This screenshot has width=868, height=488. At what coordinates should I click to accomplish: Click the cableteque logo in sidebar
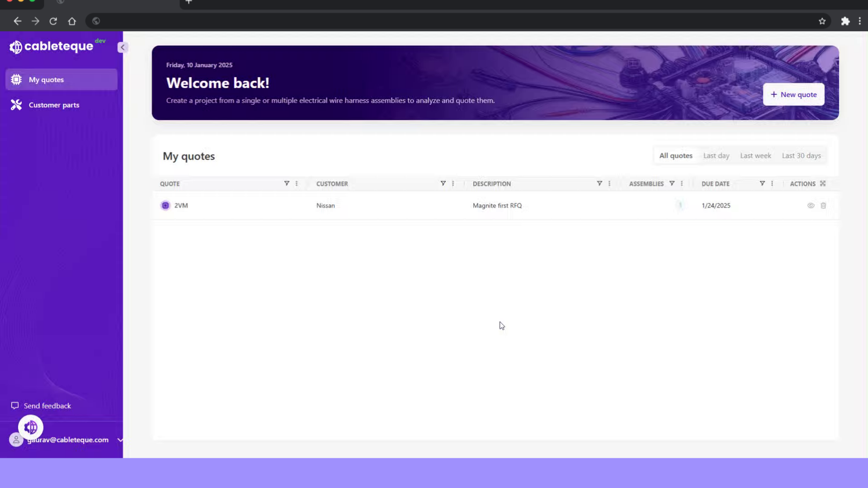(52, 47)
